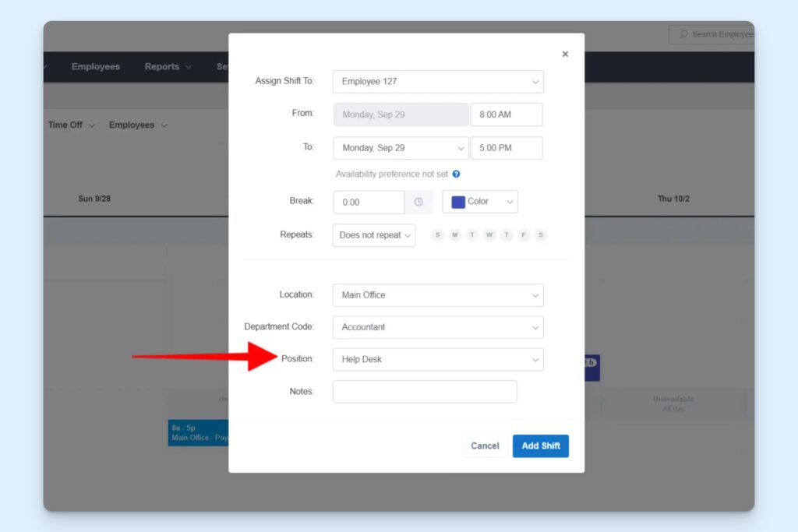Open the Assign Shift To dropdown
798x532 pixels.
tap(437, 81)
